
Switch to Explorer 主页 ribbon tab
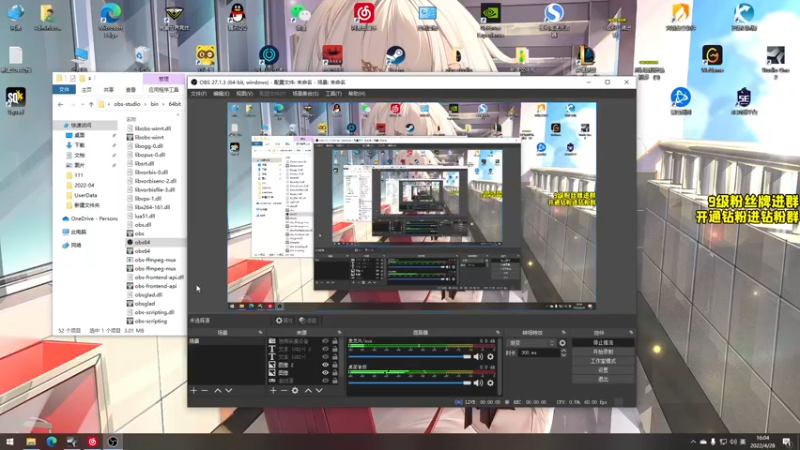coord(87,90)
